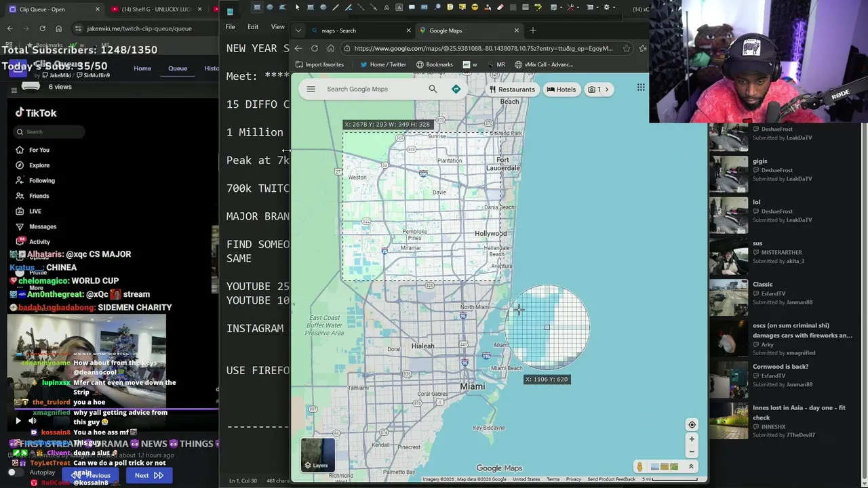Open the Home / Twitter bookmark
Image resolution: width=868 pixels, height=488 pixels.
coord(382,64)
